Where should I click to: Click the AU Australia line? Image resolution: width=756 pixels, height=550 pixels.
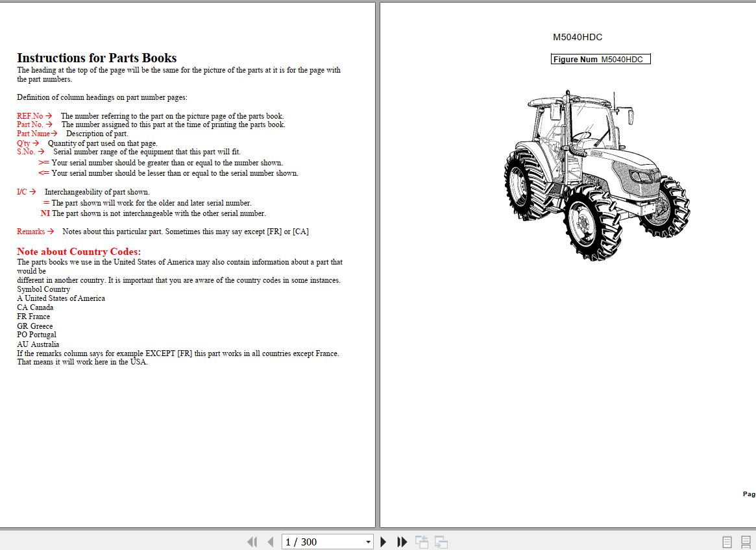tap(38, 344)
